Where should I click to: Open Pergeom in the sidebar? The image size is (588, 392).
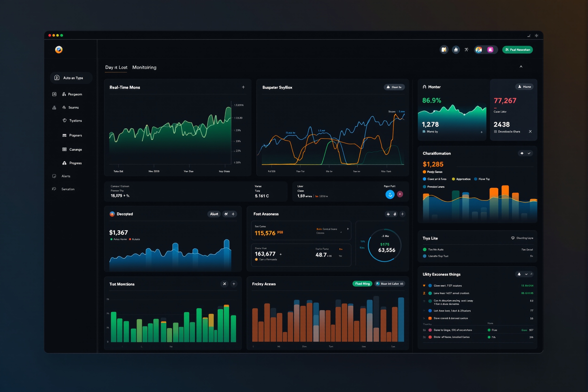pos(72,94)
